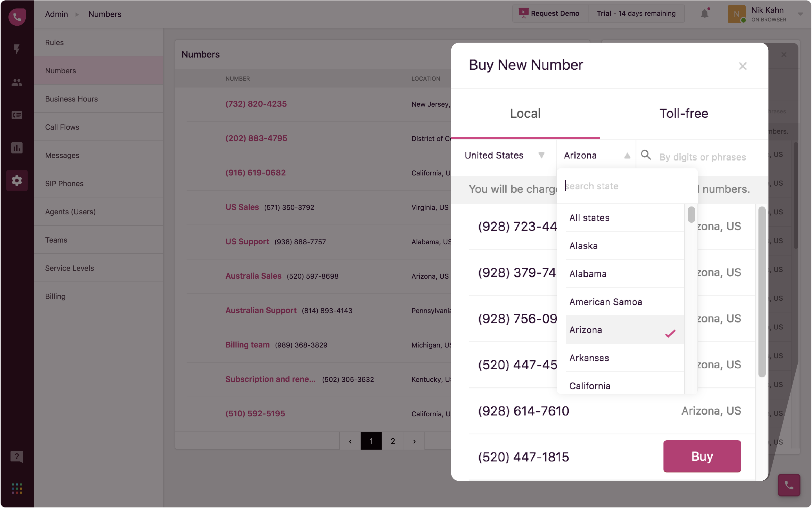Open the lightning bolt sidebar icon
Viewport: 812px width, 508px height.
(x=17, y=49)
